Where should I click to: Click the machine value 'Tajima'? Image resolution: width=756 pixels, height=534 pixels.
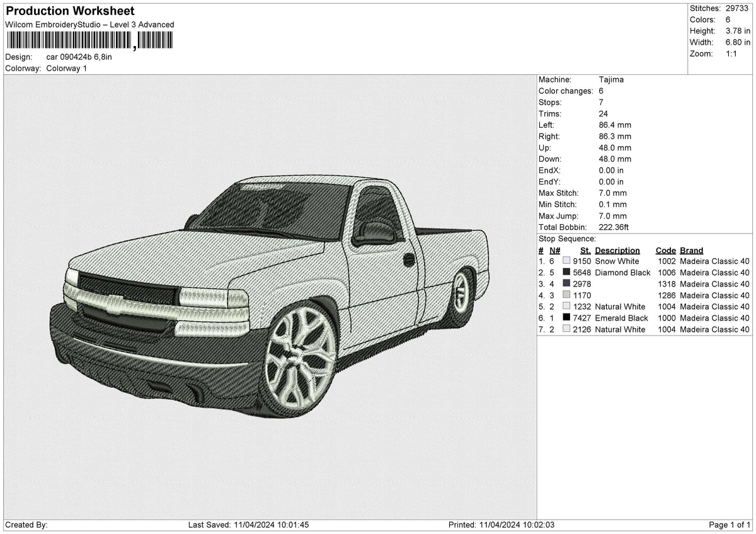point(611,79)
